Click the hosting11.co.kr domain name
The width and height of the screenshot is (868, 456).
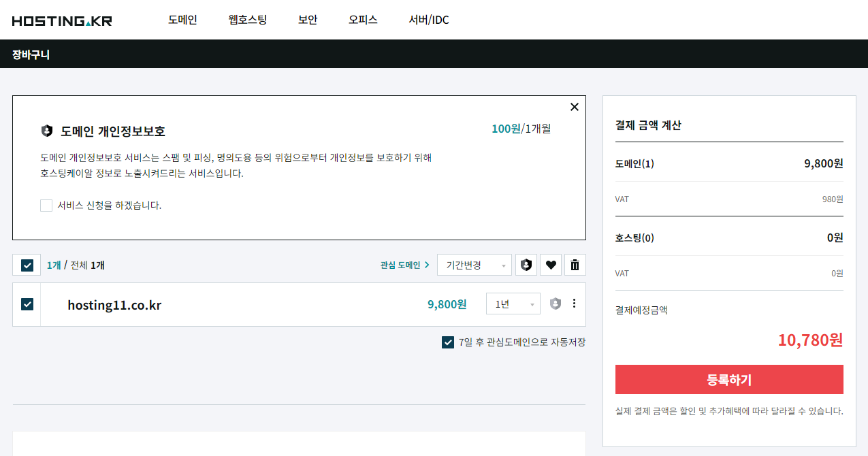[114, 305]
